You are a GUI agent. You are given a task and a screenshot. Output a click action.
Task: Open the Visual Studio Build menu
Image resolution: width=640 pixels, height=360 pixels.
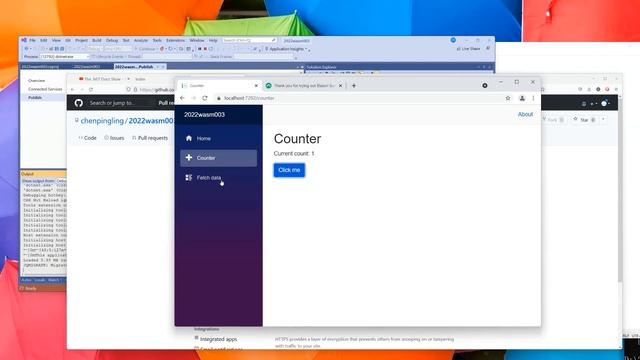tap(96, 40)
